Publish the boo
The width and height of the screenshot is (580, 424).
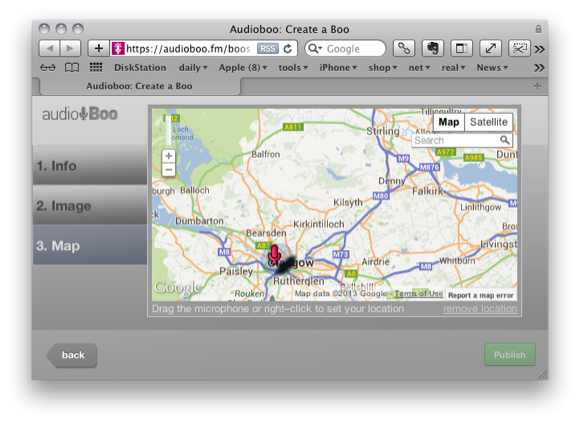tap(510, 355)
